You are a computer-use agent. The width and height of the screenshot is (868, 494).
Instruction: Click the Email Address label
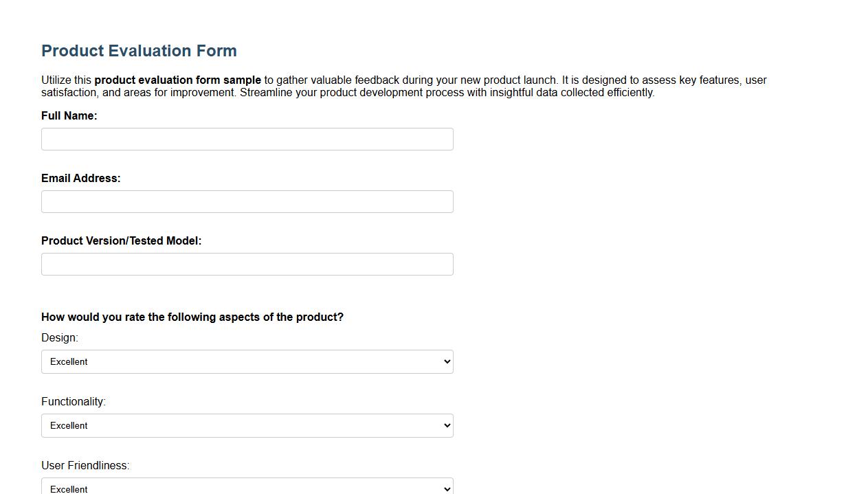tap(80, 178)
